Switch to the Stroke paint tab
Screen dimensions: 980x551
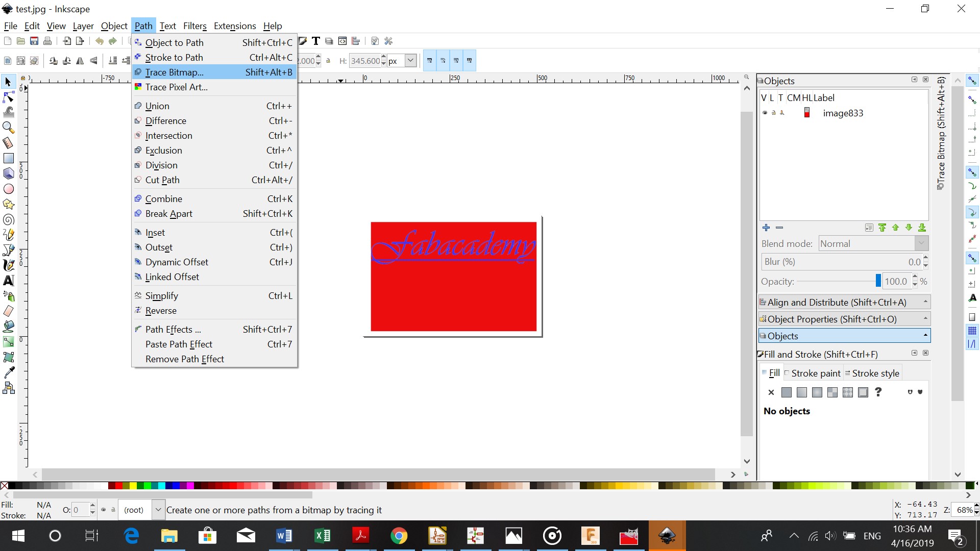(815, 373)
